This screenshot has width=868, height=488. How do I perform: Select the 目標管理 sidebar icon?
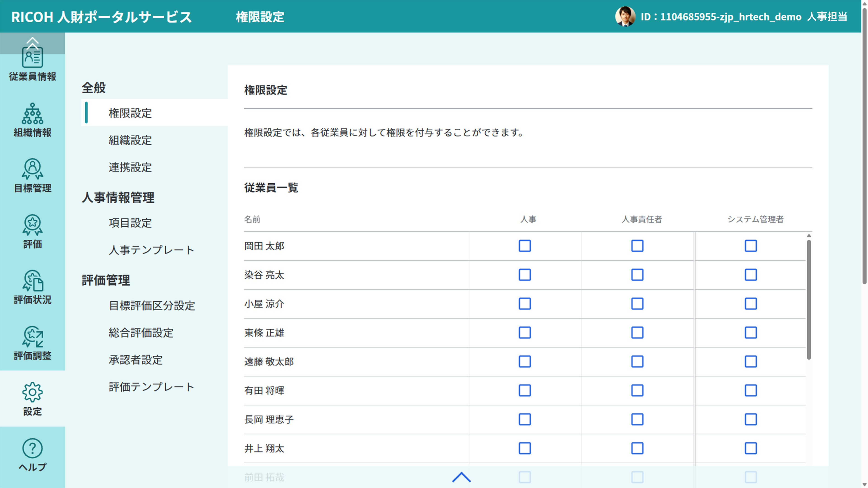coord(32,169)
